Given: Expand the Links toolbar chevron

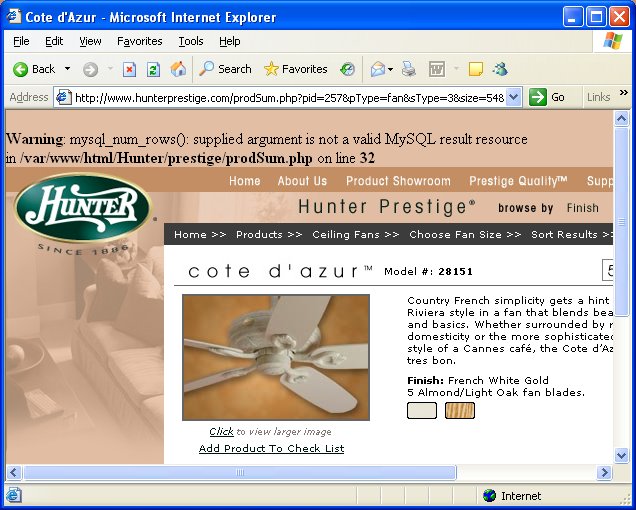Looking at the screenshot, I should tap(623, 93).
